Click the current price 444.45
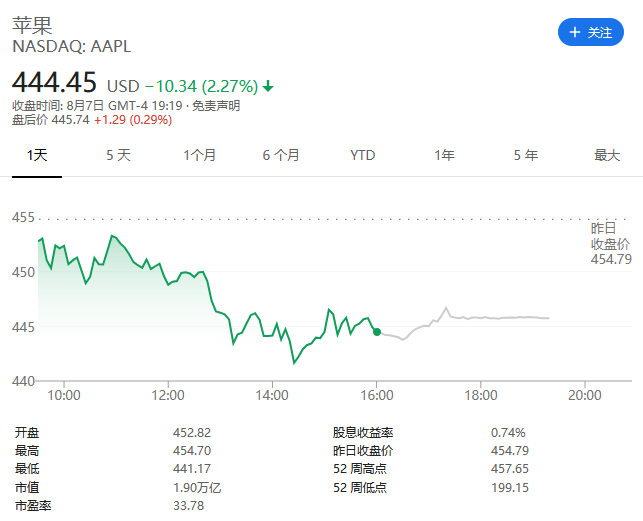The height and width of the screenshot is (521, 643). [x=54, y=82]
